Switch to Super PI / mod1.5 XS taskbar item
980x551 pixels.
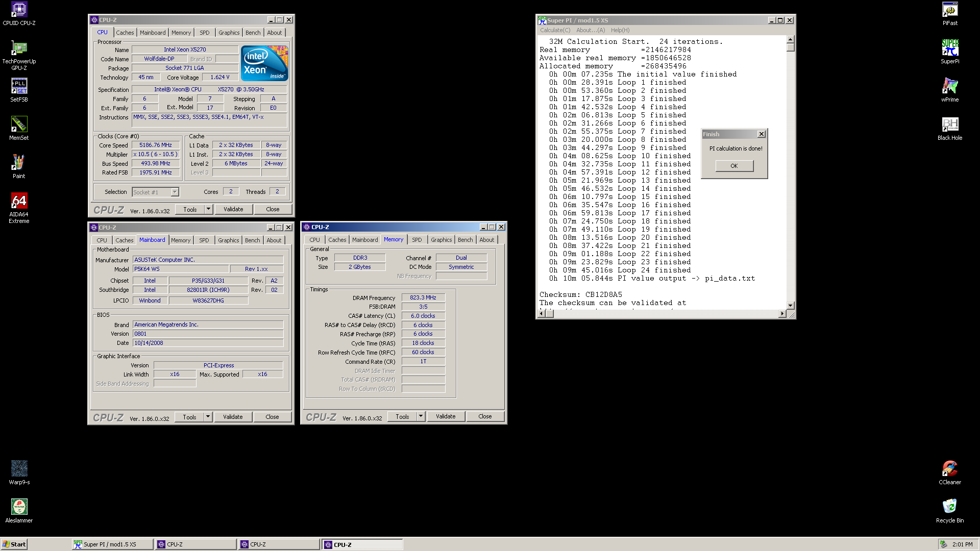[112, 544]
